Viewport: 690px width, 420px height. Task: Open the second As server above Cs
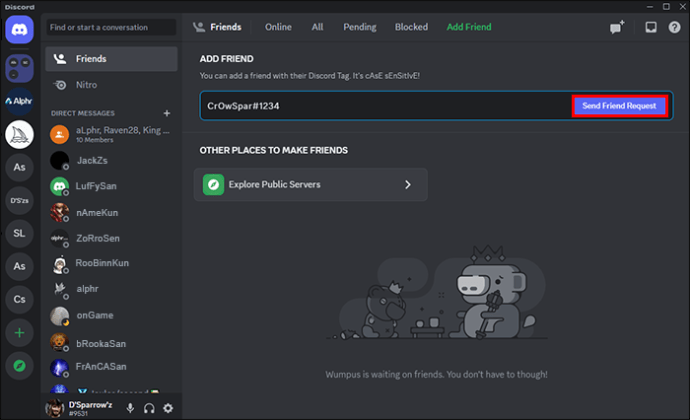[x=19, y=266]
